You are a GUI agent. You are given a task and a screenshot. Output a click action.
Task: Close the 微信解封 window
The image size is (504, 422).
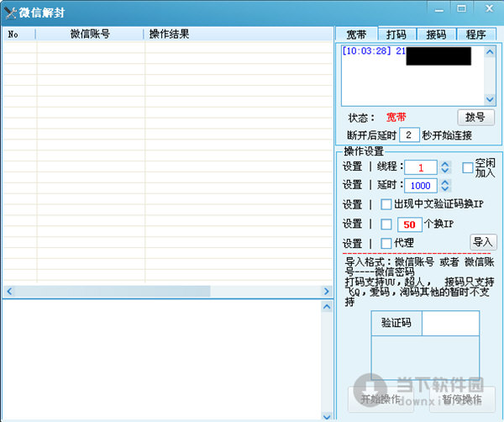489,8
